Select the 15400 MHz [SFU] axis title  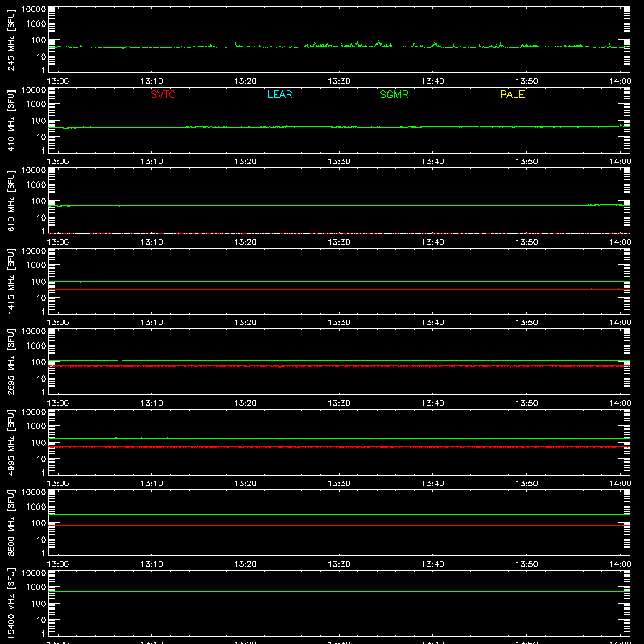tap(10, 603)
